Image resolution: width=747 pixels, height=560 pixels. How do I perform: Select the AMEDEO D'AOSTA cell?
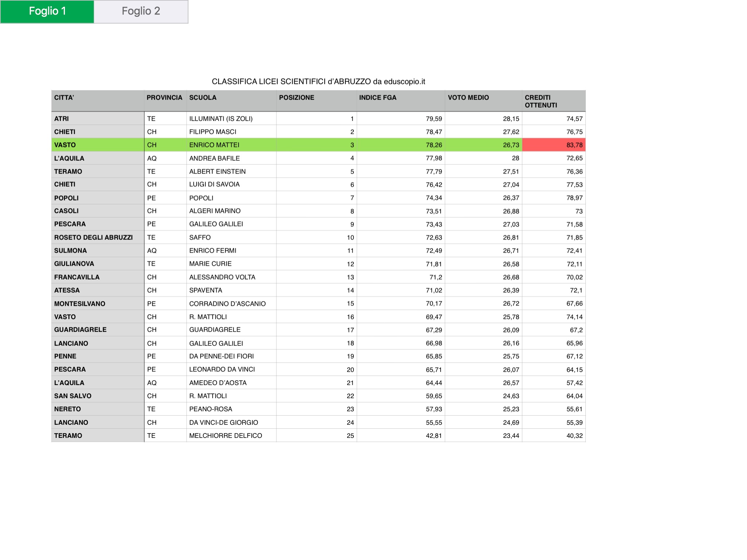point(231,383)
